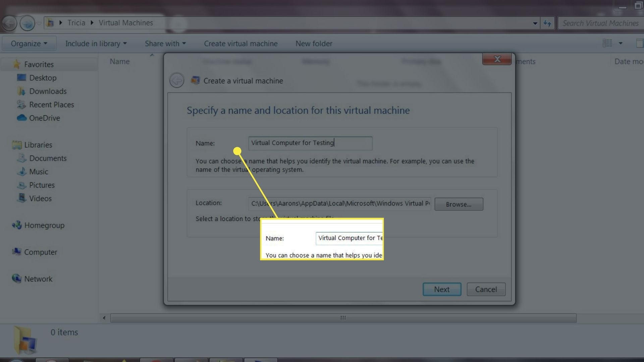The height and width of the screenshot is (362, 644).
Task: Select Create virtual machine toolbar item
Action: point(240,43)
